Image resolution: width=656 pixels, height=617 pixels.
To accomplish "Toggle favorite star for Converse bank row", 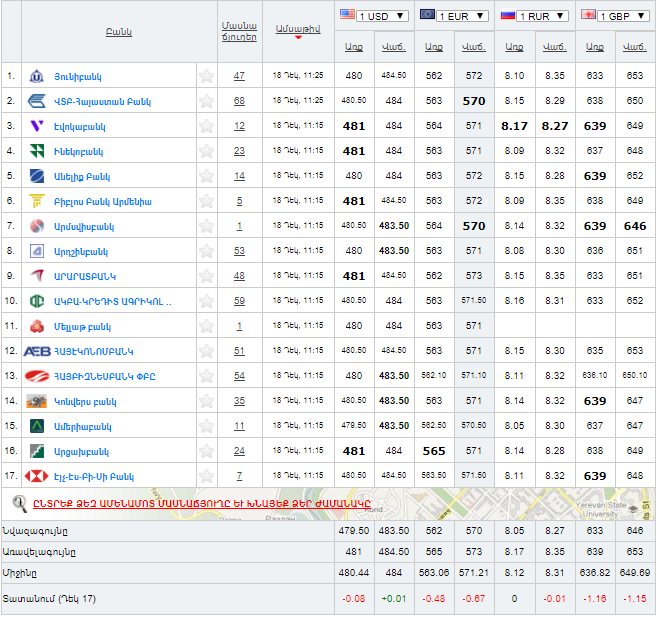I will pyautogui.click(x=206, y=401).
